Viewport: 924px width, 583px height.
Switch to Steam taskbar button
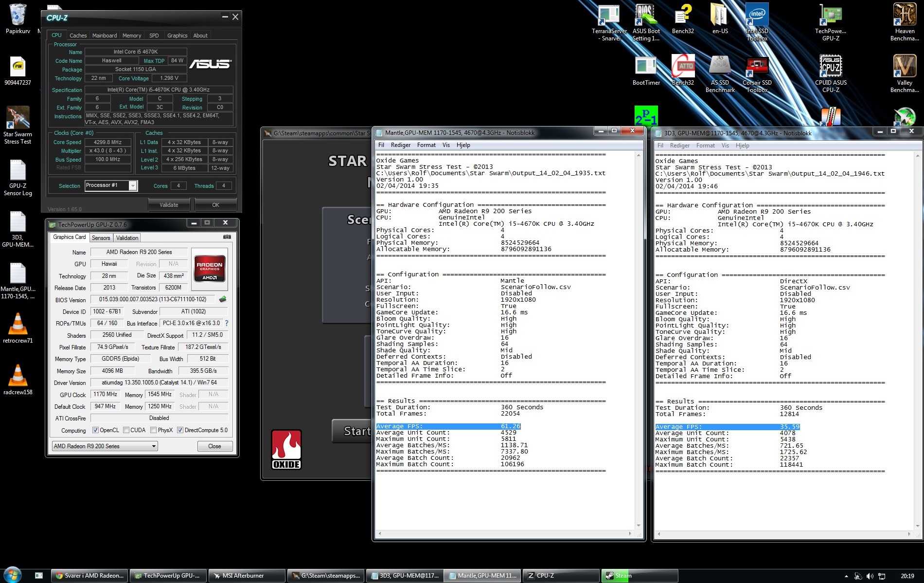point(639,576)
